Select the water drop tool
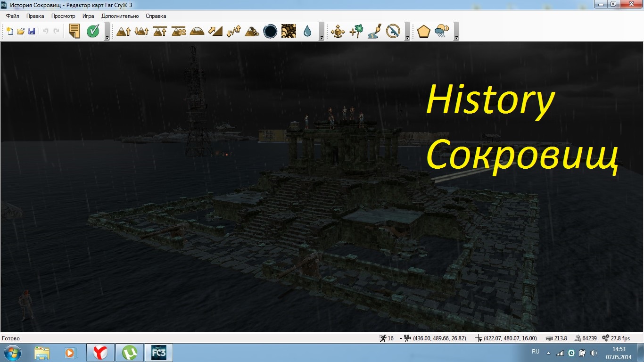Viewport: 644px width, 362px height. (307, 31)
